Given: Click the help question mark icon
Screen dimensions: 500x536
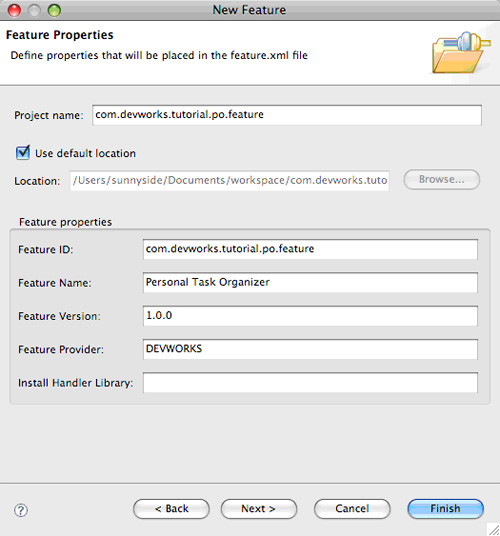Looking at the screenshot, I should [x=21, y=510].
